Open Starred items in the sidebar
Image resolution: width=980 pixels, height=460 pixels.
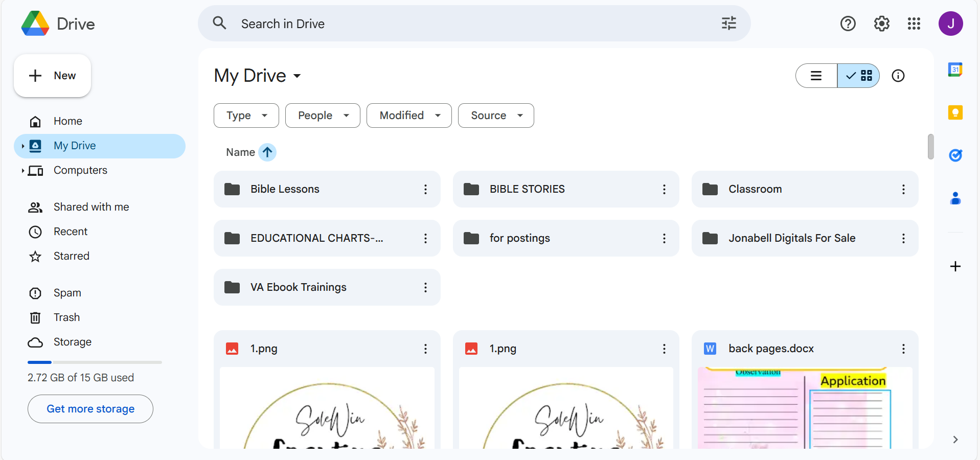[100, 256]
